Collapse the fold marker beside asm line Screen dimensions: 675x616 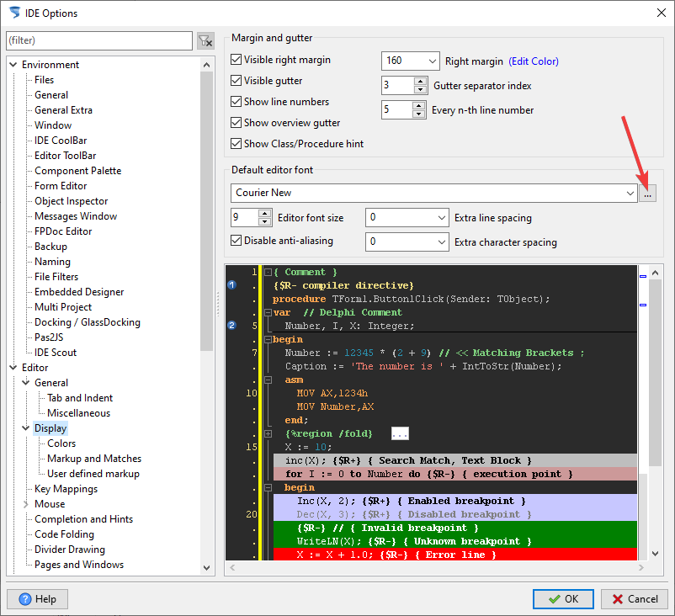click(268, 380)
